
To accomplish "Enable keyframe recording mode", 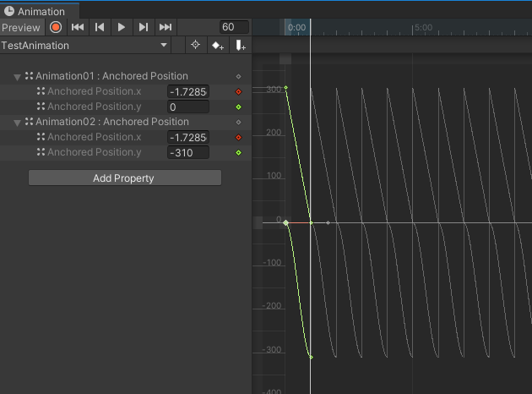I will [56, 27].
